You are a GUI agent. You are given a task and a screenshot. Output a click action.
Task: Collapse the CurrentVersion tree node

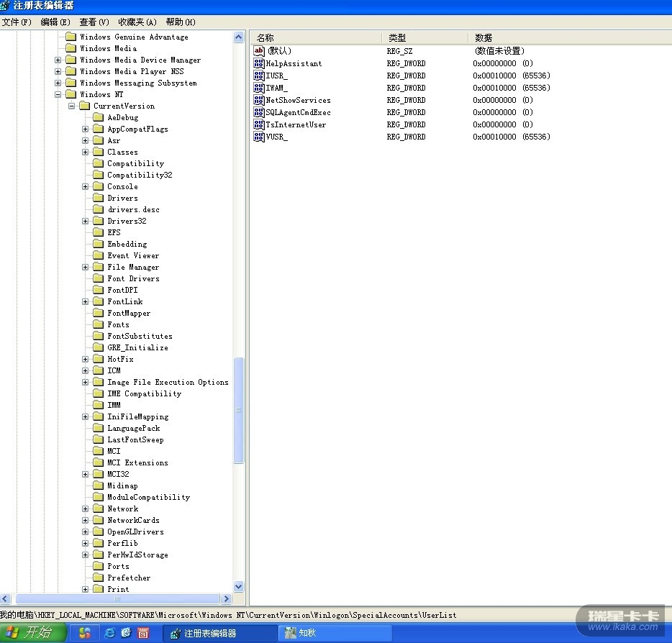point(72,106)
